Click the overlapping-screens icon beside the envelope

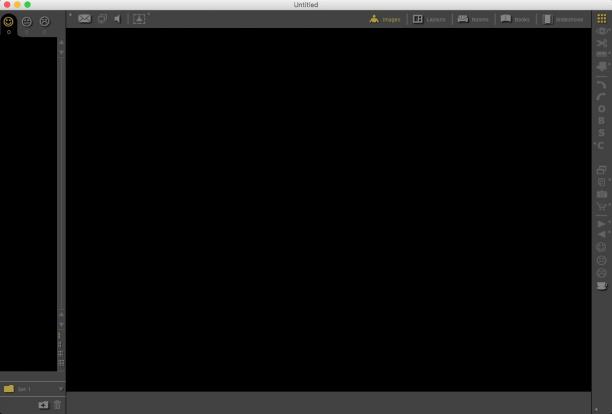(102, 19)
